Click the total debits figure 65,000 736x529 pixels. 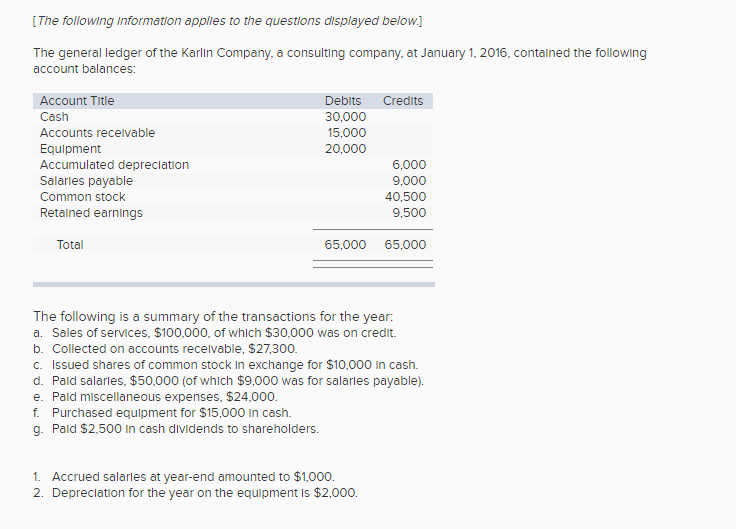[346, 244]
